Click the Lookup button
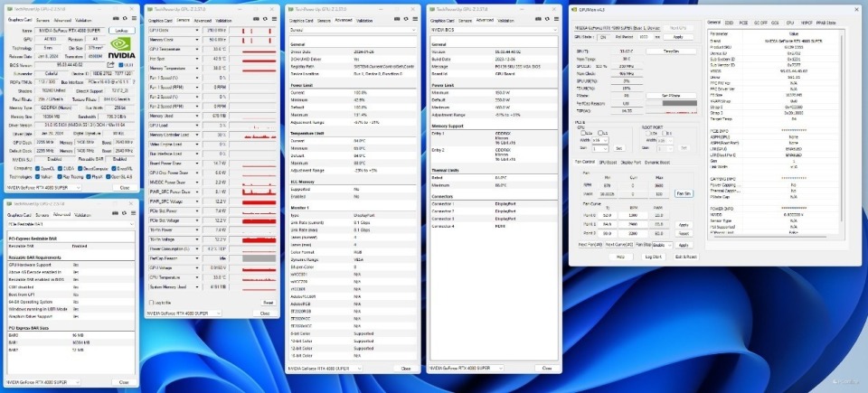 click(x=121, y=31)
